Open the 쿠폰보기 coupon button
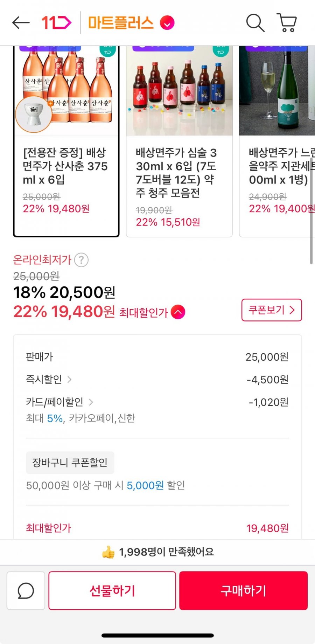 [272, 310]
